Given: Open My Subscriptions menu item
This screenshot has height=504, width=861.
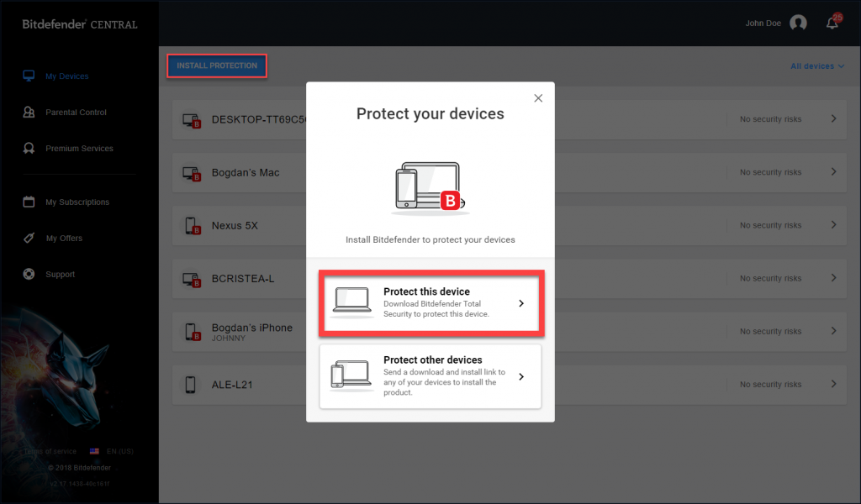Looking at the screenshot, I should (77, 202).
